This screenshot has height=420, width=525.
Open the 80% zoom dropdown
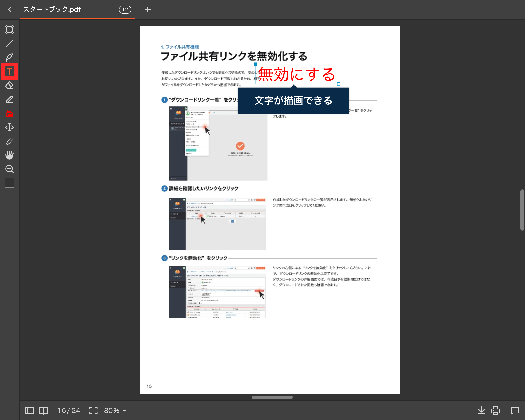115,411
